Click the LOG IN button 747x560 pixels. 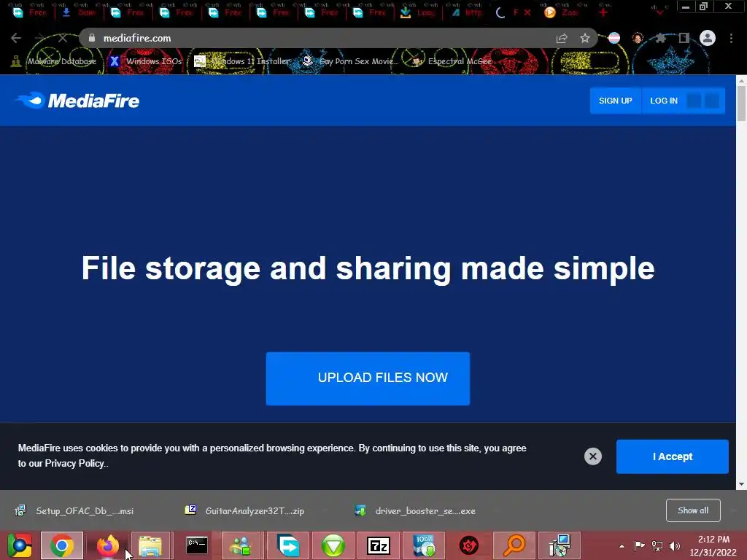[x=664, y=101]
